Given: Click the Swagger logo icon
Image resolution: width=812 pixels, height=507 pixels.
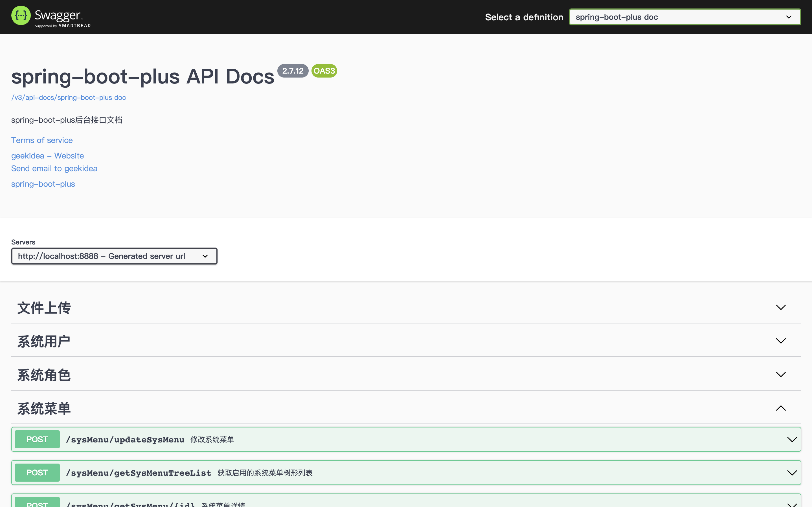Looking at the screenshot, I should tap(21, 16).
